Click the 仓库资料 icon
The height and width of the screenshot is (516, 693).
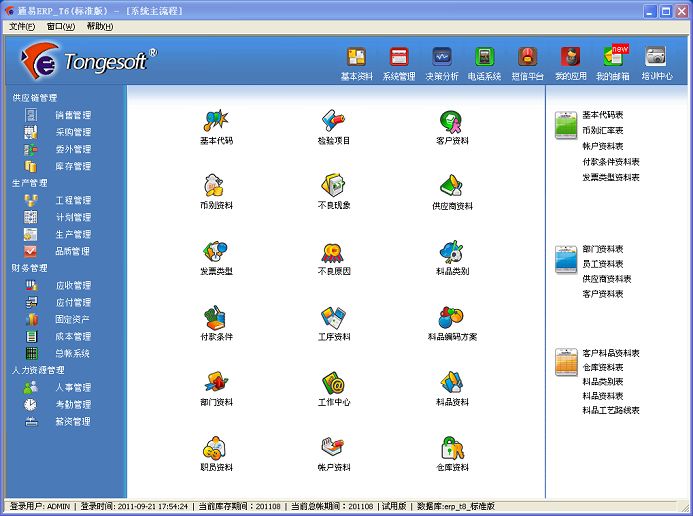(452, 448)
